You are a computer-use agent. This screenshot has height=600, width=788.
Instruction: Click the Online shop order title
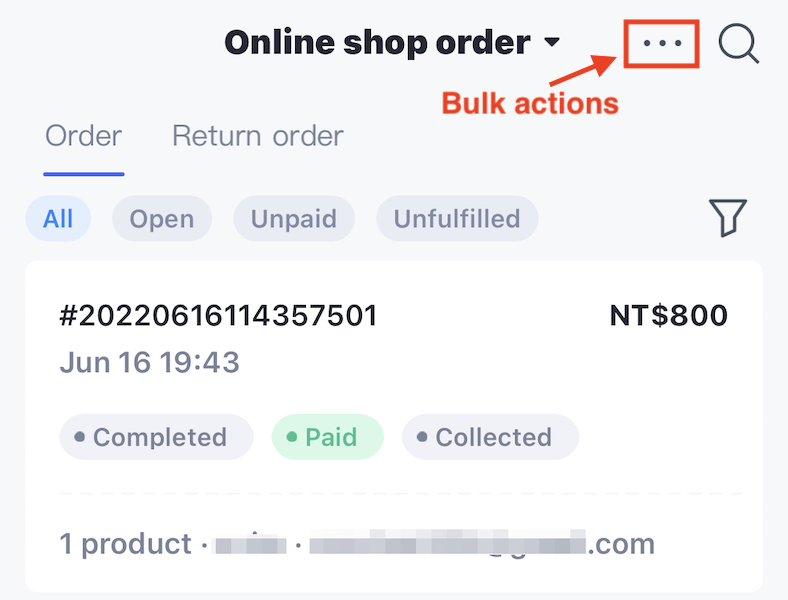coord(377,42)
